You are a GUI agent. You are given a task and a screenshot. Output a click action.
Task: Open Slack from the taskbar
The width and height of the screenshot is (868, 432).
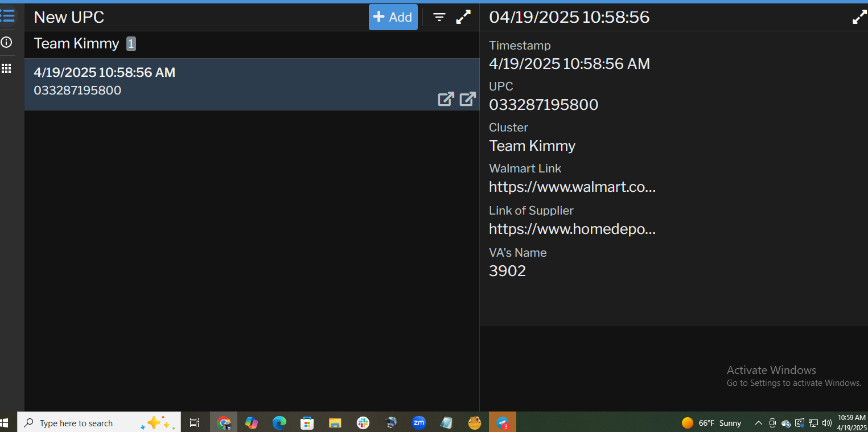point(363,423)
